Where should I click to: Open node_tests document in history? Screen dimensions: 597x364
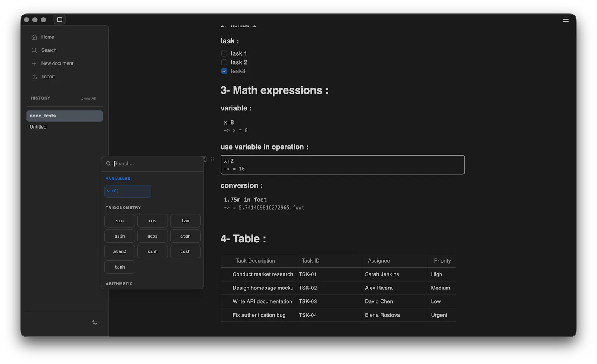(65, 116)
